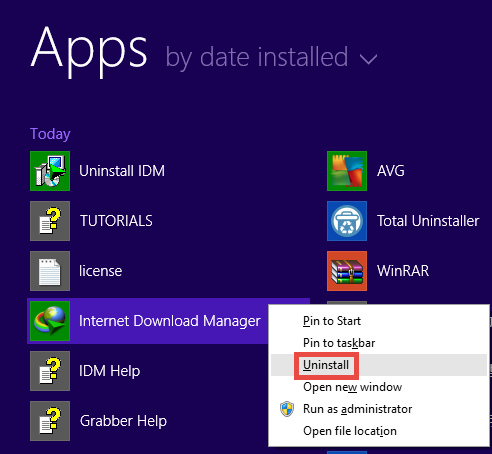Select Run as administrator menu entry
492x454 pixels.
click(x=379, y=409)
